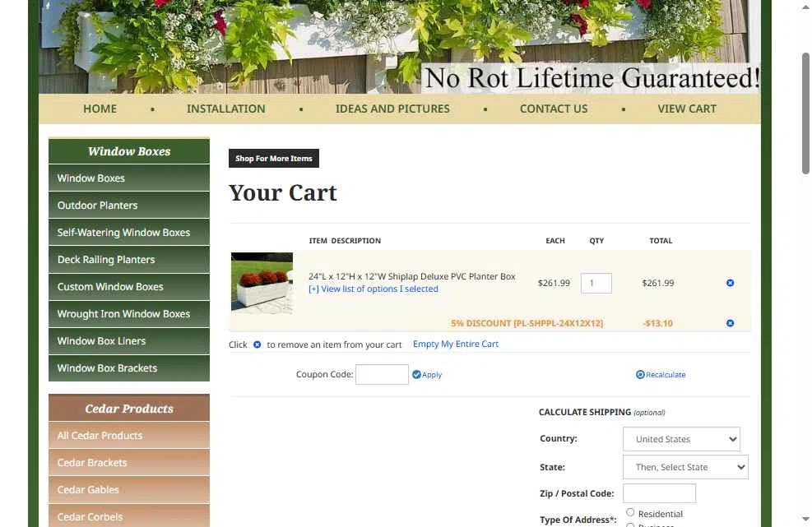
Task: Open VIEW CART in navigation
Action: (x=687, y=109)
